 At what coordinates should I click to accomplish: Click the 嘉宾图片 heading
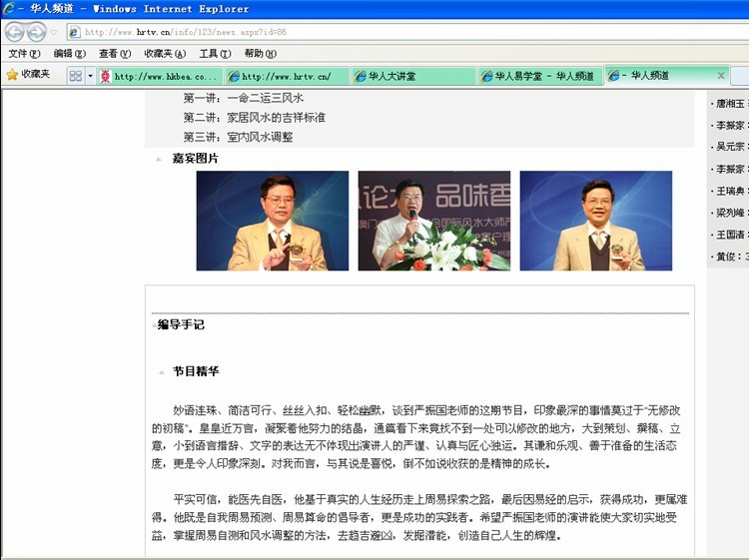195,159
